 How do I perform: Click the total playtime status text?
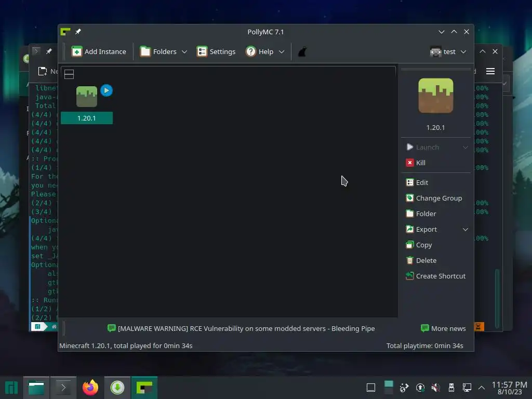(425, 345)
